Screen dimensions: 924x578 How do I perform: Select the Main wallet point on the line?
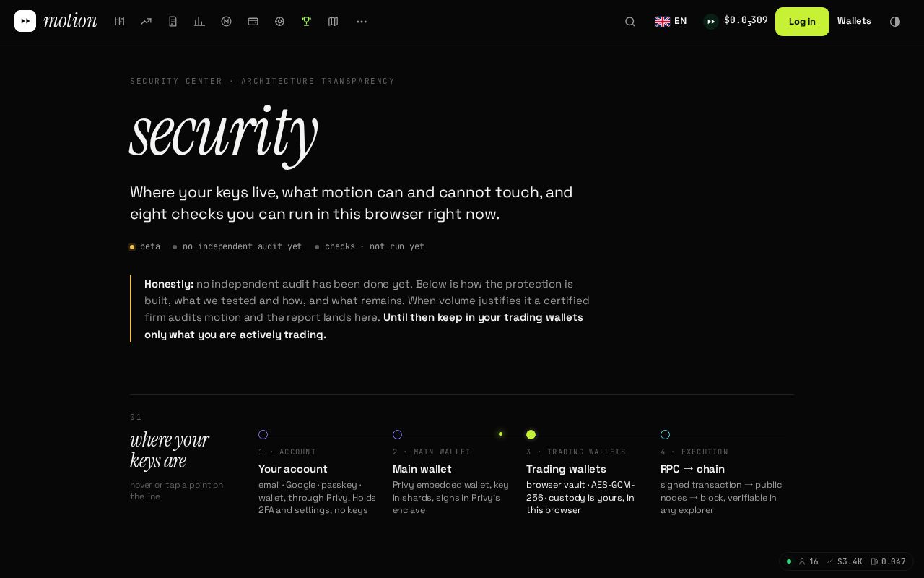tap(397, 434)
